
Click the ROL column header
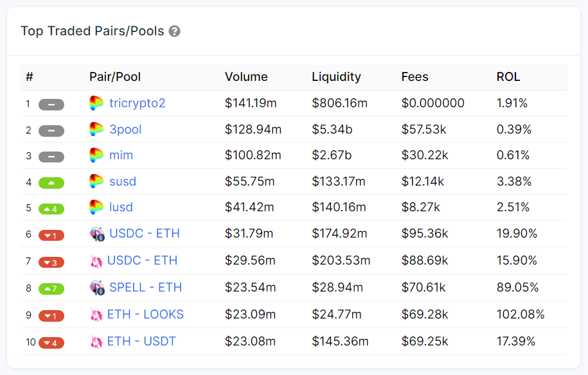[508, 77]
